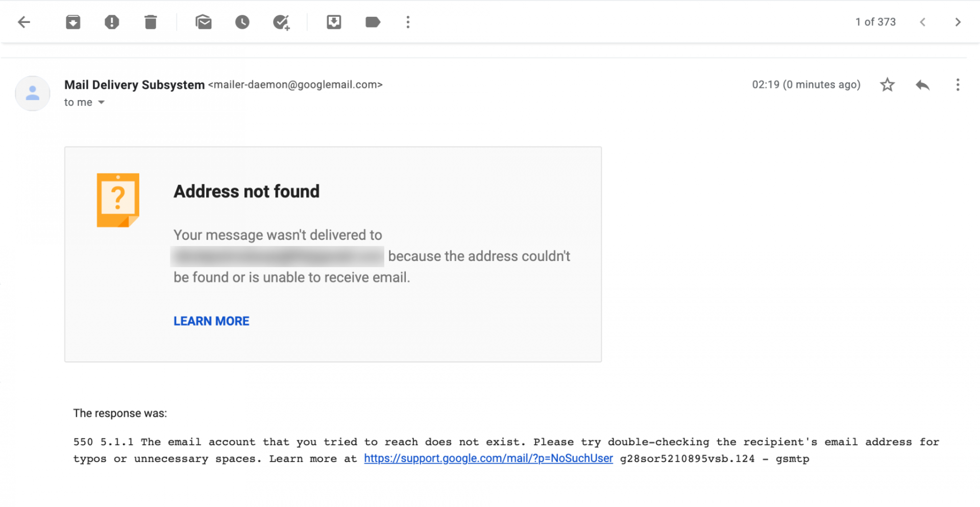Open the support.google.com NoSuchUser link
This screenshot has height=507, width=980.
tap(488, 458)
